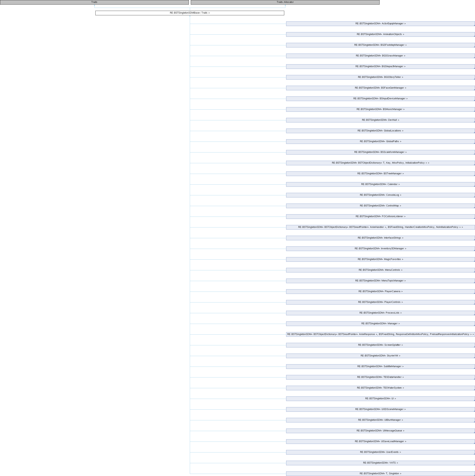Go to BSTSingletonSDM< MagicFavorites > class
The image size is (475, 476).
[380, 259]
